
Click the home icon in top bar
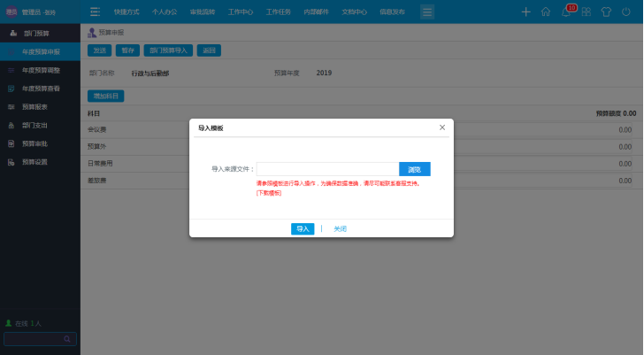click(x=546, y=12)
